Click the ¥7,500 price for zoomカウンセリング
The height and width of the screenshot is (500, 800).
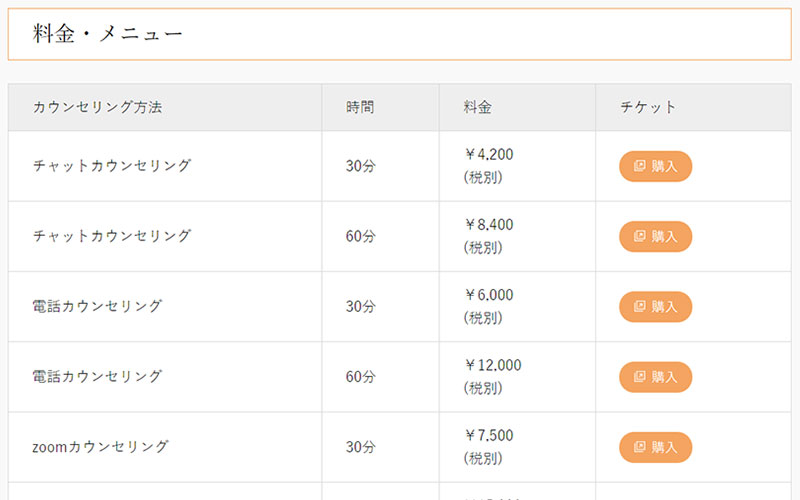[x=489, y=435]
